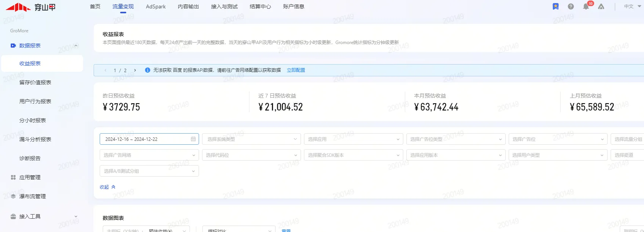Open the AdSpark top menu
This screenshot has height=232, width=644.
tap(156, 6)
